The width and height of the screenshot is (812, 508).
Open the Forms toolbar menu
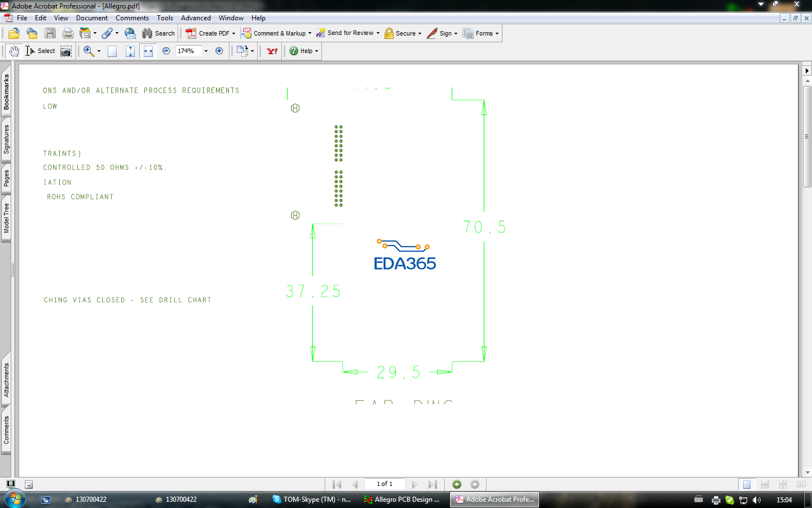click(481, 33)
